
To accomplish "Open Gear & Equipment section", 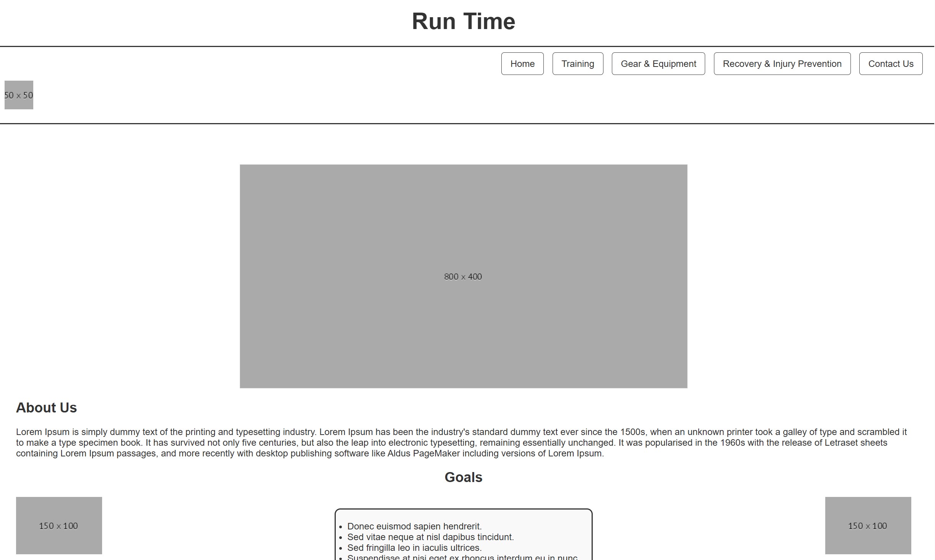I will tap(658, 64).
